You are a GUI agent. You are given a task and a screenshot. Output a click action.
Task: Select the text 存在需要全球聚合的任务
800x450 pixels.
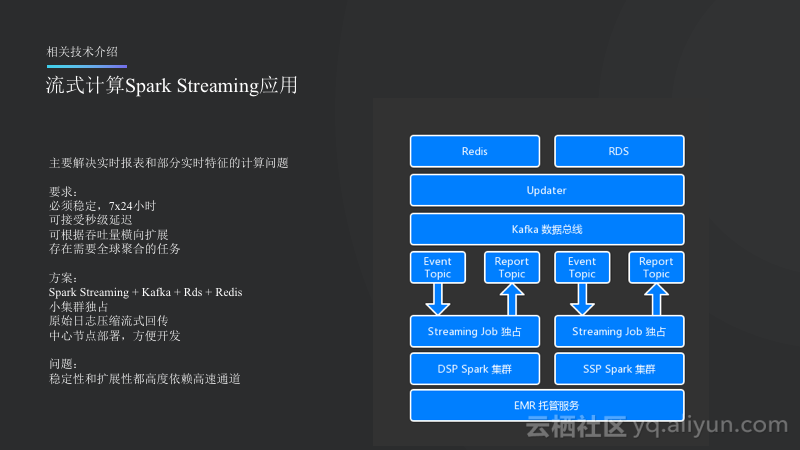[115, 248]
